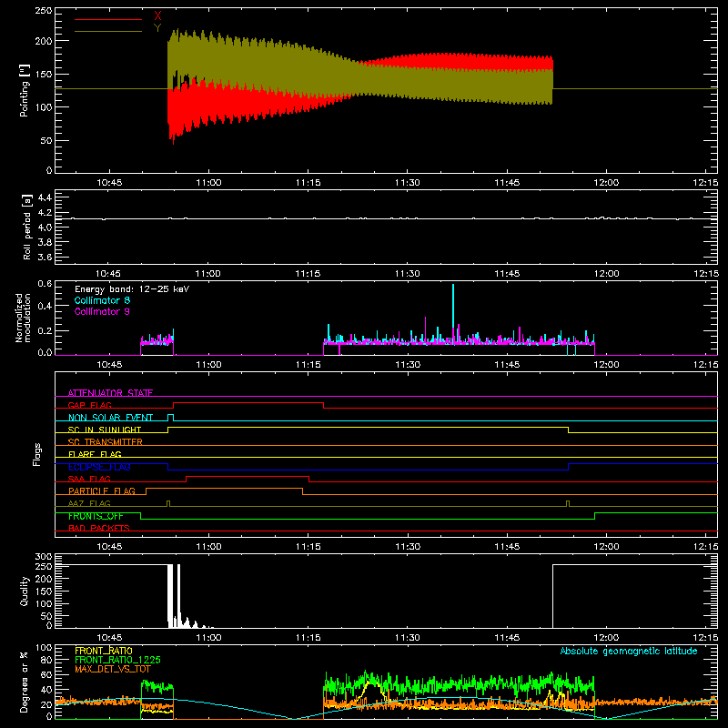Screen dimensions: 728x728
Task: Click the '11:15' time label under the Pointing plot
Action: pos(308,183)
